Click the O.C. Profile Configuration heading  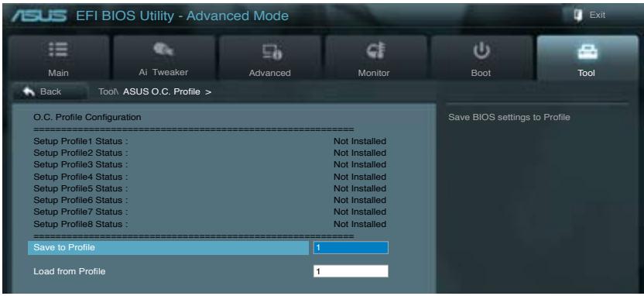click(87, 117)
